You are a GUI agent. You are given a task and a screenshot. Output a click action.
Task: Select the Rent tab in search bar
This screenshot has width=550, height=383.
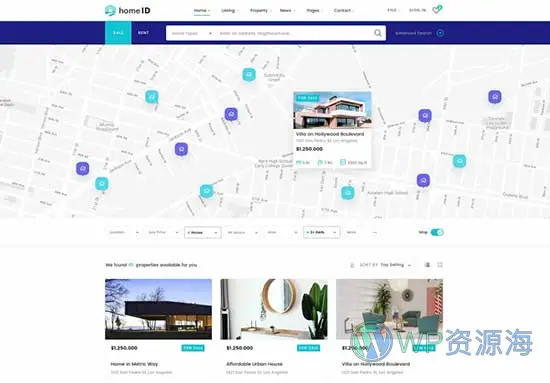pos(143,33)
